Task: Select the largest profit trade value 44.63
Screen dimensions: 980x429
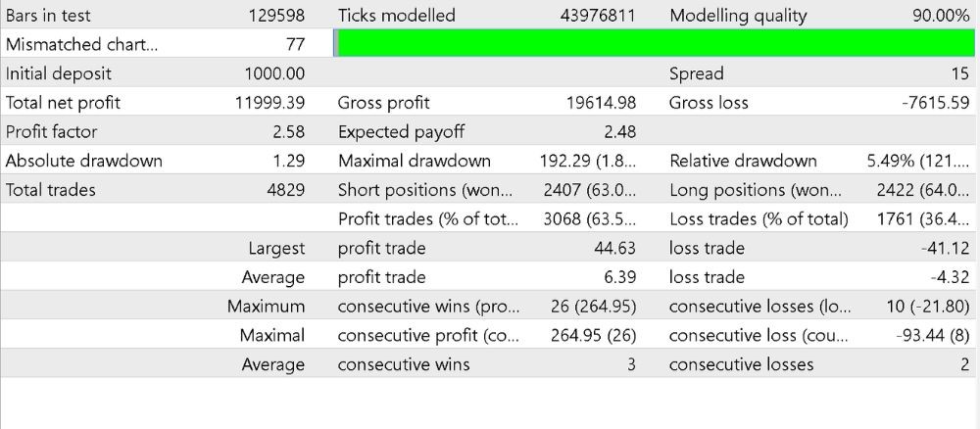Action: (x=615, y=248)
